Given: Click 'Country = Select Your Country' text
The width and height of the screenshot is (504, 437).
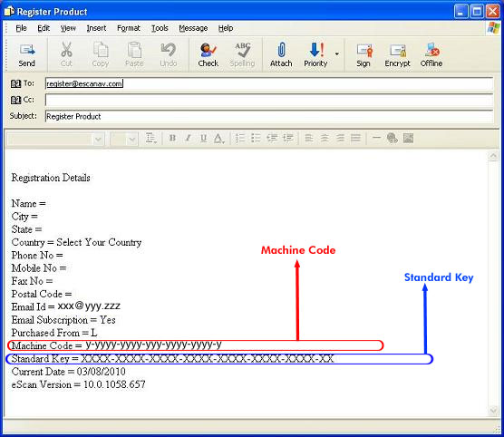Looking at the screenshot, I should point(76,242).
